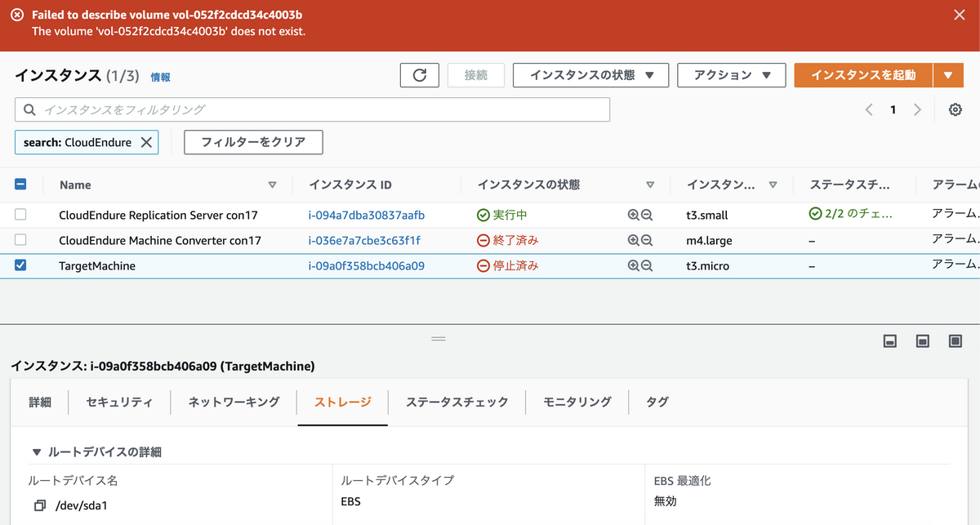Uncheck the TargetMachine row checkbox
Image resolution: width=980 pixels, height=525 pixels.
tap(20, 265)
